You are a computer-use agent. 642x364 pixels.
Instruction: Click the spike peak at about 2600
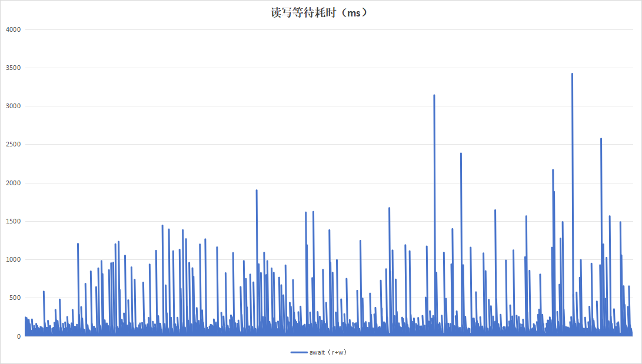601,139
